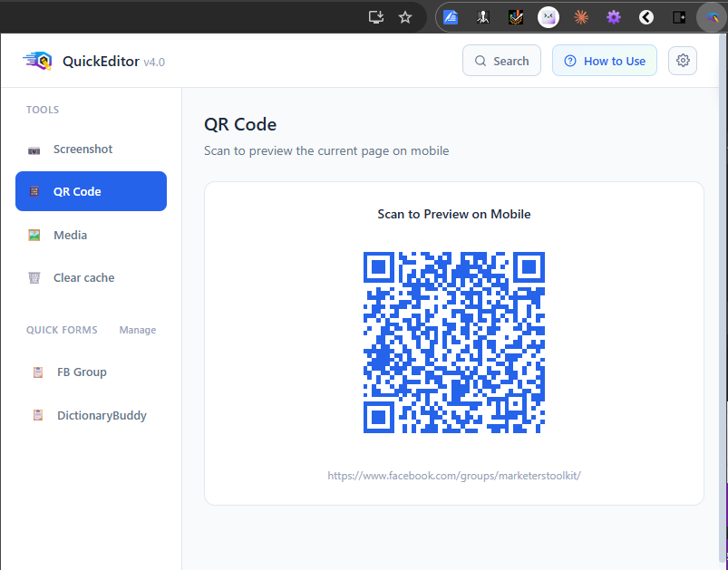
Task: Click the v4.0 version label
Action: click(154, 63)
